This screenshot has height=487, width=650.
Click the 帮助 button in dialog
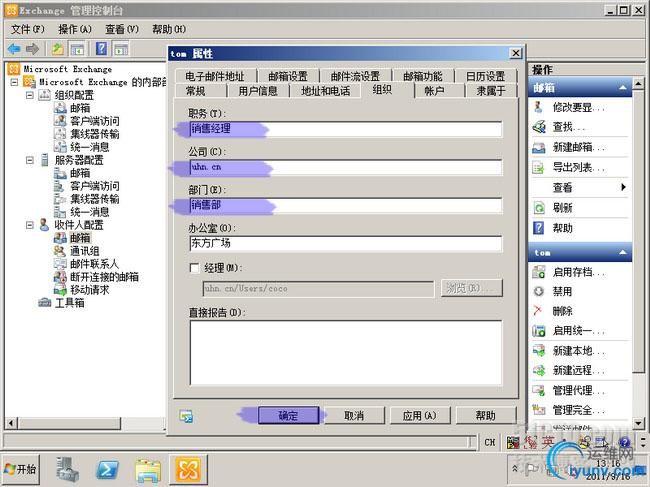(486, 415)
